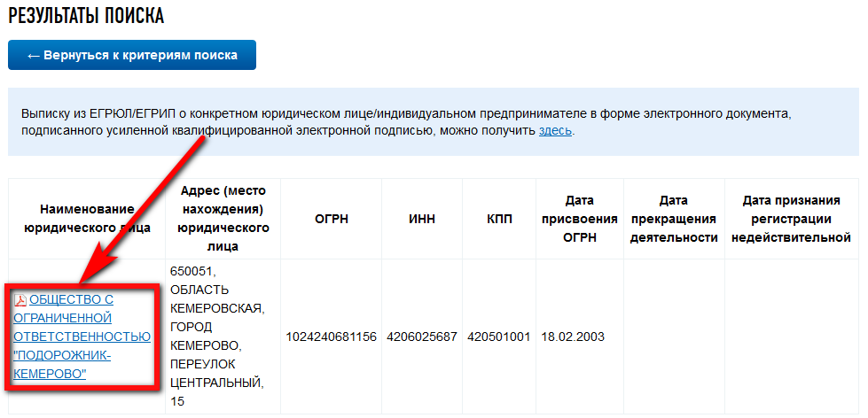The image size is (868, 418).
Task: Open the "здесь" hyperlink in the notice
Action: pos(555,131)
